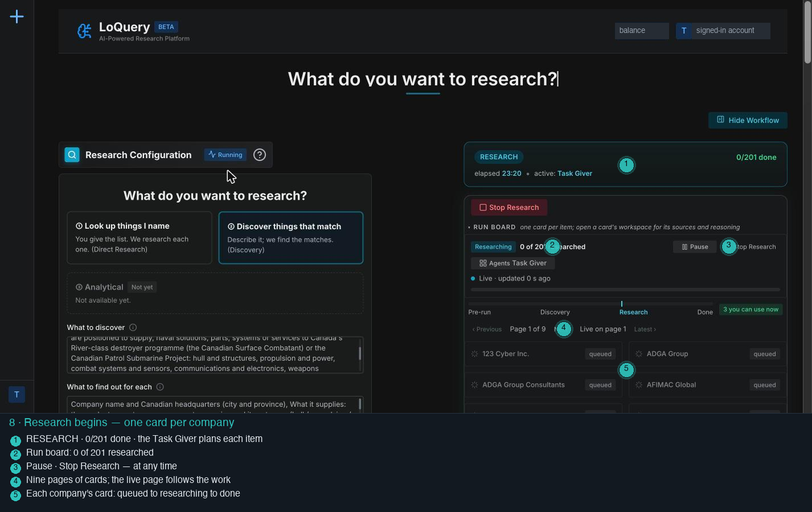Choose the Analytical option marked Not yet
The width and height of the screenshot is (812, 512).
(x=215, y=293)
